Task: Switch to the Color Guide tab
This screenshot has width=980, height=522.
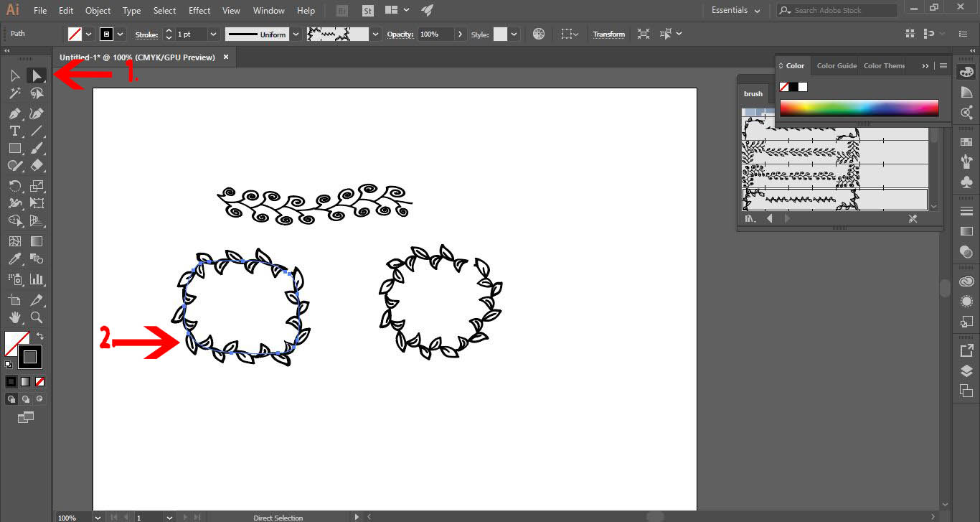Action: click(836, 65)
